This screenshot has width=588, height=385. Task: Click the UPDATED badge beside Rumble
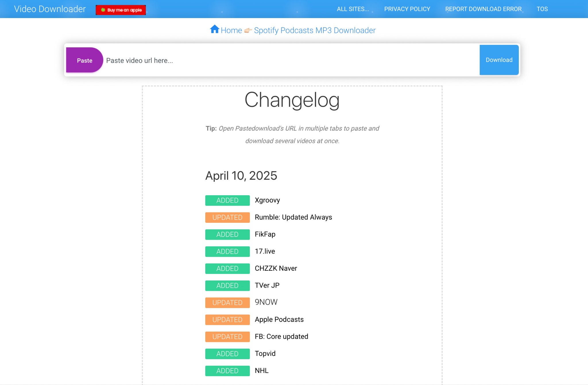(x=227, y=217)
